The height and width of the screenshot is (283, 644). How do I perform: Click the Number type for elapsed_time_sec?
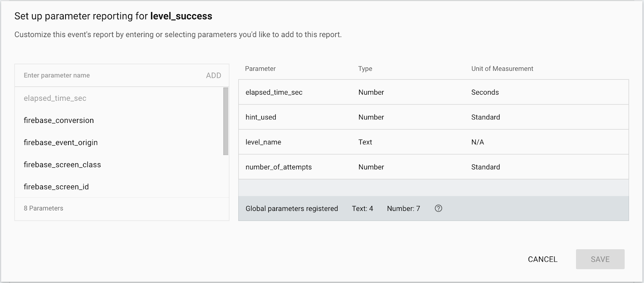point(371,92)
